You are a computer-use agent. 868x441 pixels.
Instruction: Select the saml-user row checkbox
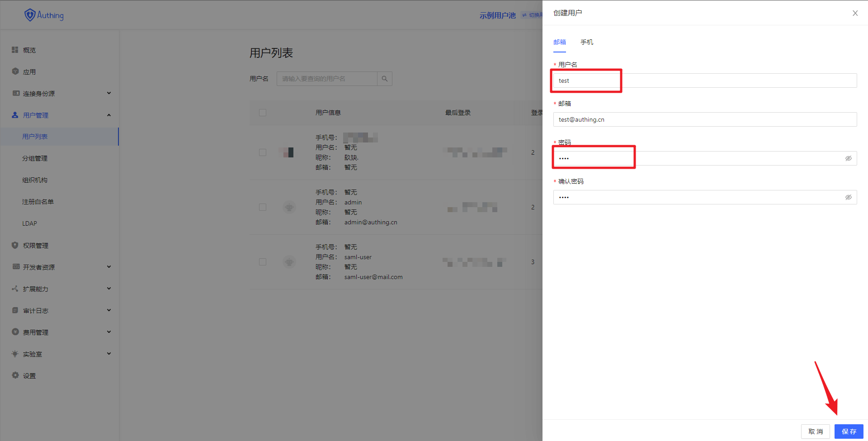pos(263,261)
